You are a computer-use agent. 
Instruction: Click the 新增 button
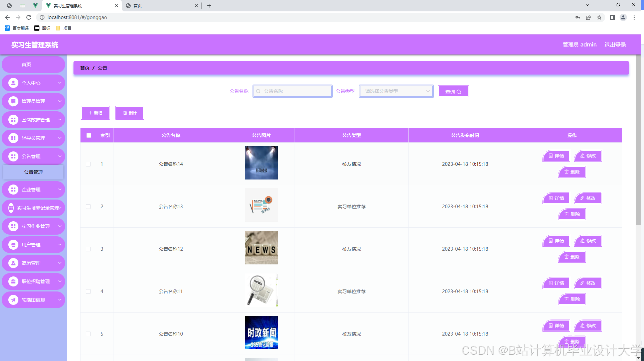95,113
